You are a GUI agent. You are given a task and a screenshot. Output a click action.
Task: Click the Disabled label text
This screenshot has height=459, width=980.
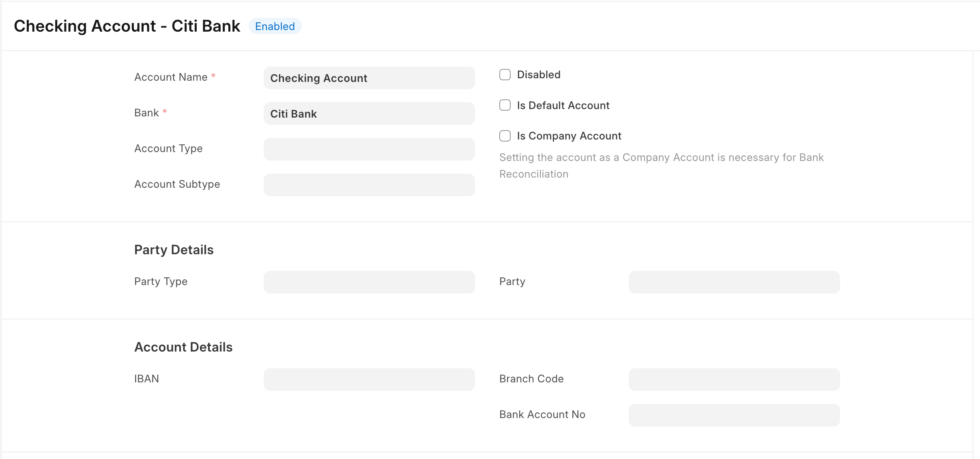(x=538, y=75)
